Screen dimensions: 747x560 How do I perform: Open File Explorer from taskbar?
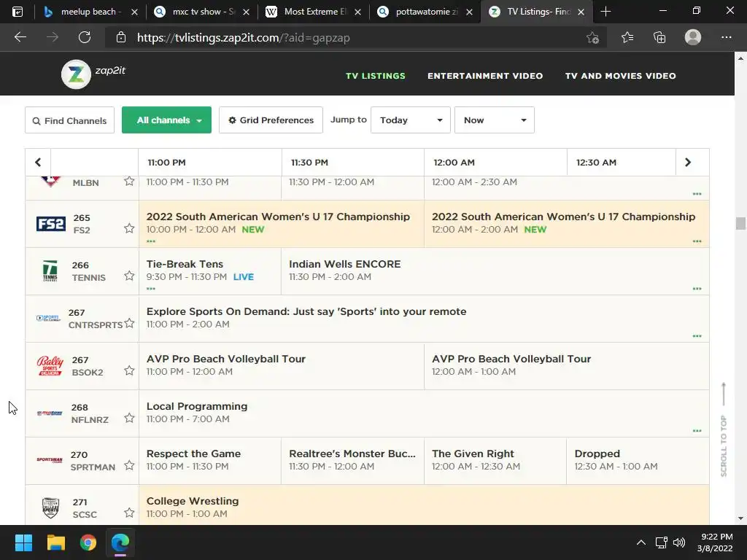coord(55,542)
